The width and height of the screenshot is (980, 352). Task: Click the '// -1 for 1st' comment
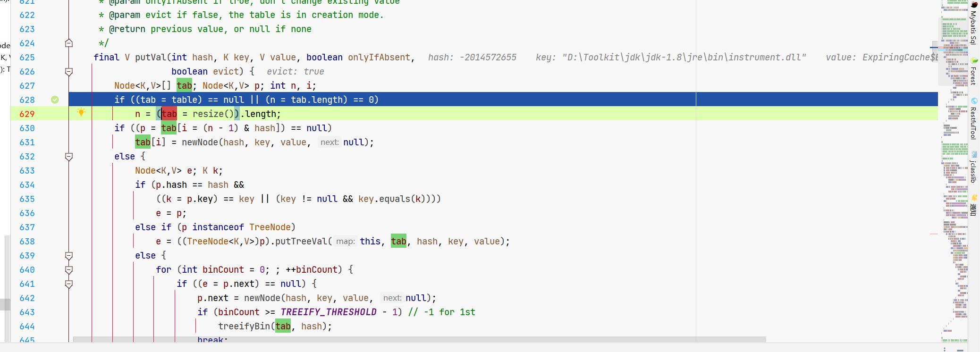click(x=442, y=312)
